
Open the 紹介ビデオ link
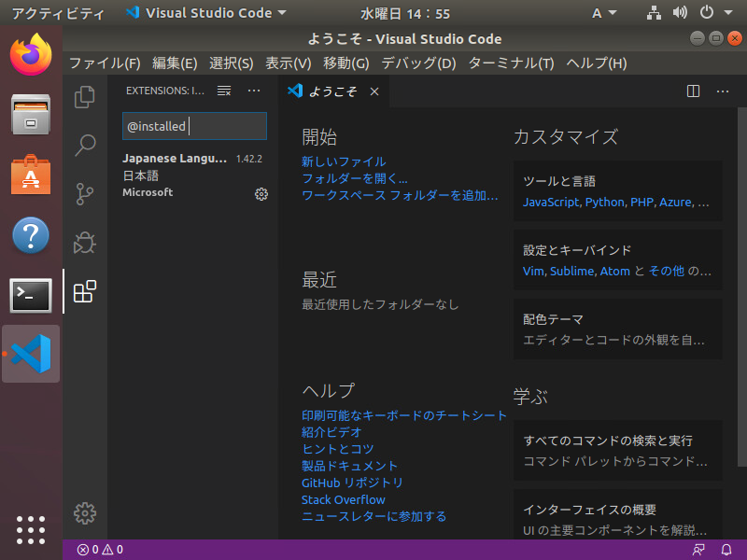coord(331,432)
